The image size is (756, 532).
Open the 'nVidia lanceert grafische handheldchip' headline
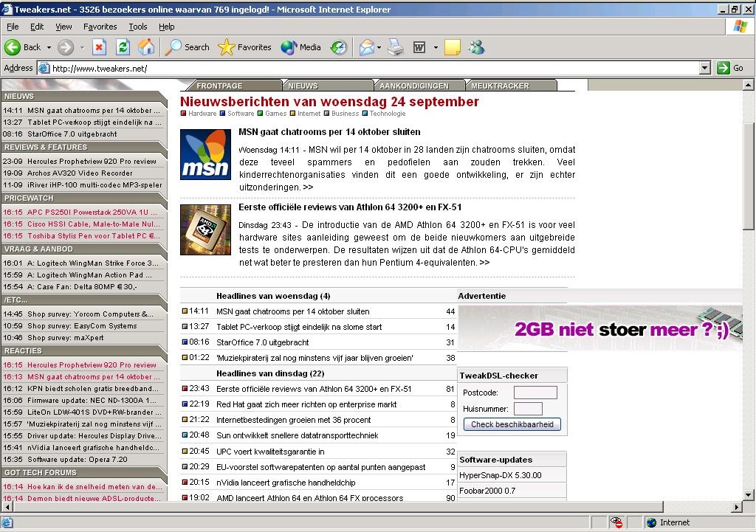[286, 483]
